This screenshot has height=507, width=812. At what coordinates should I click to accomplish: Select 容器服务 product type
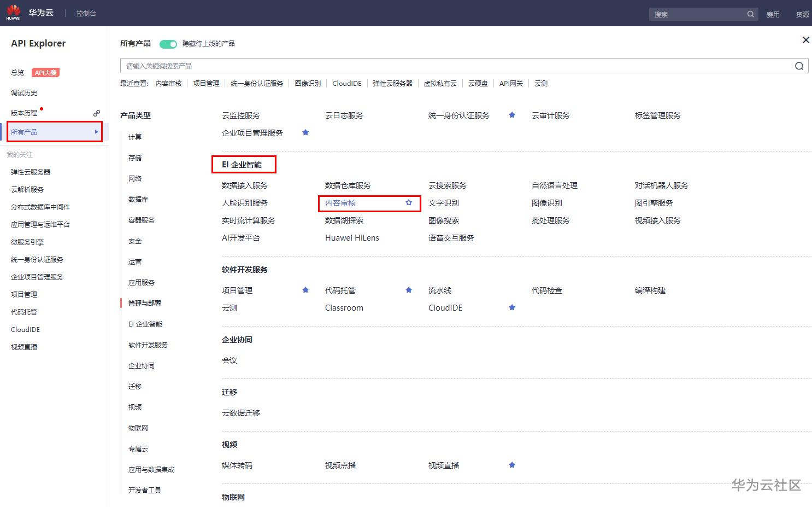pyautogui.click(x=142, y=220)
